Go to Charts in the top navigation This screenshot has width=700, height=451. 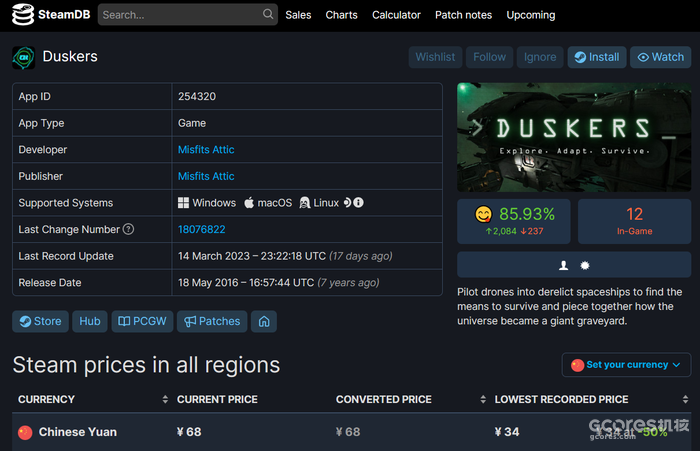tap(341, 15)
